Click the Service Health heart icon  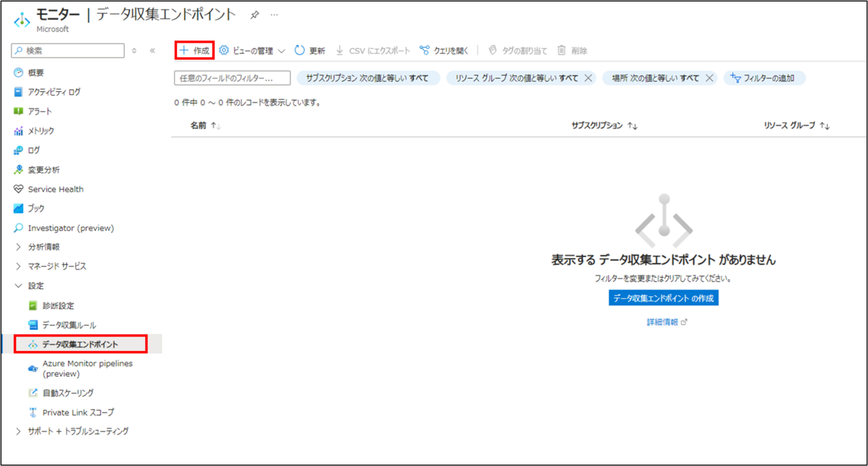[19, 189]
